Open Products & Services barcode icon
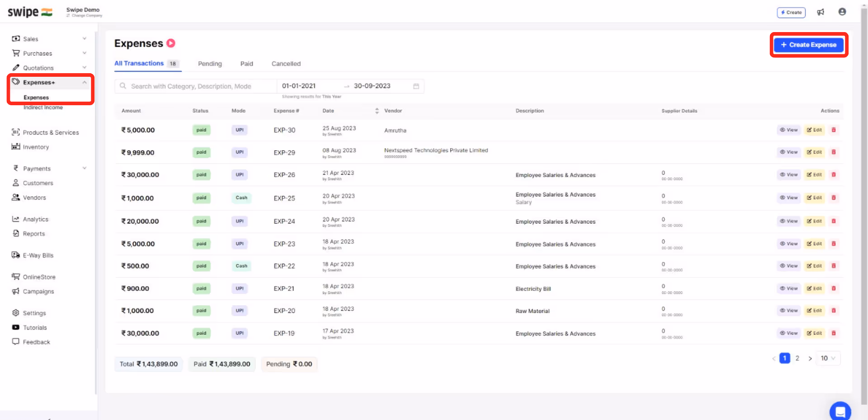 coord(16,132)
